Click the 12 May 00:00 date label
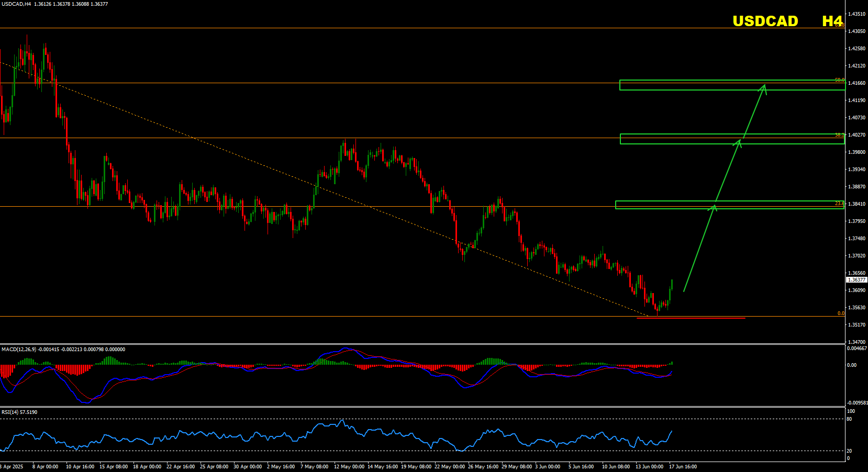 coord(349,467)
